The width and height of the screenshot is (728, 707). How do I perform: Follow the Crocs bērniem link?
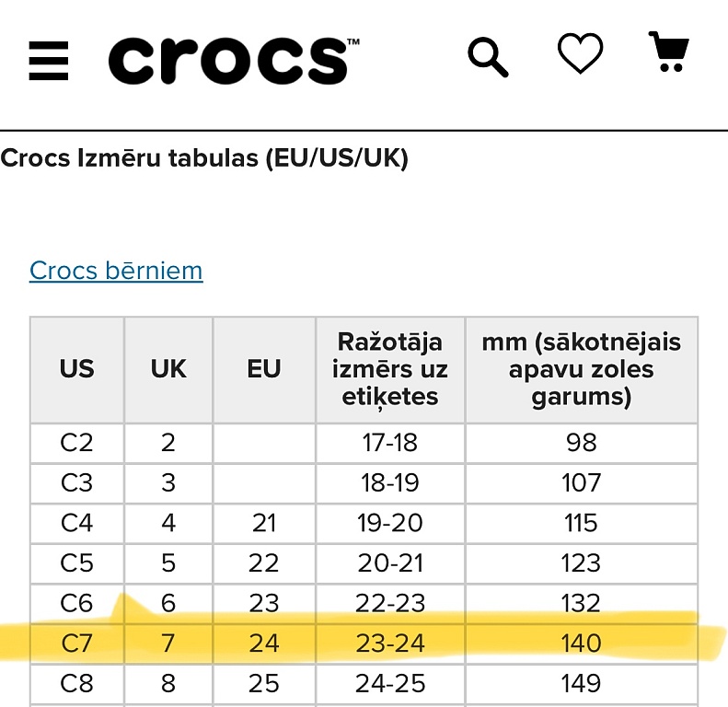(x=116, y=271)
